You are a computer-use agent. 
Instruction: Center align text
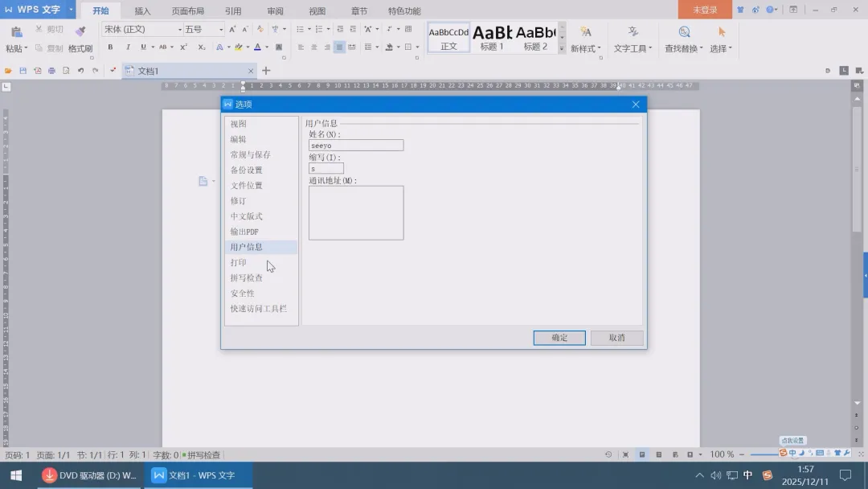[x=314, y=47]
